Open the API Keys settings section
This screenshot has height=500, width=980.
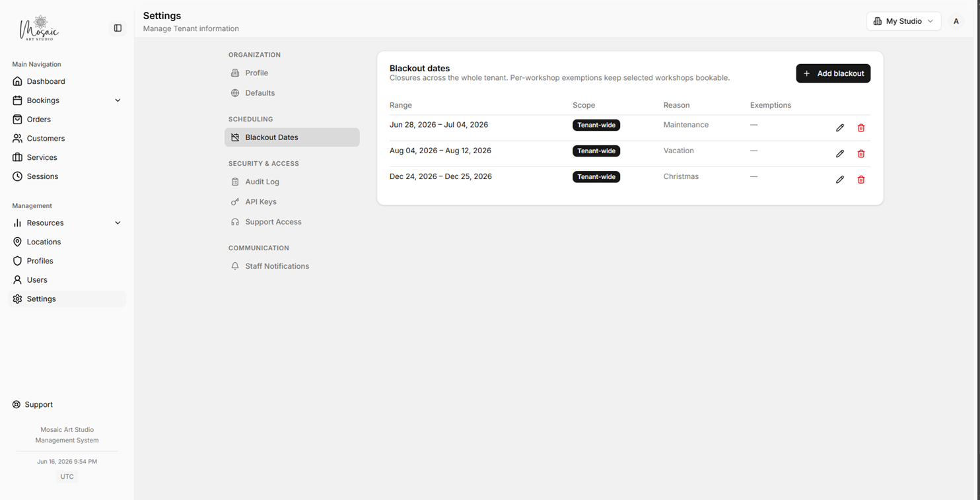click(292, 201)
